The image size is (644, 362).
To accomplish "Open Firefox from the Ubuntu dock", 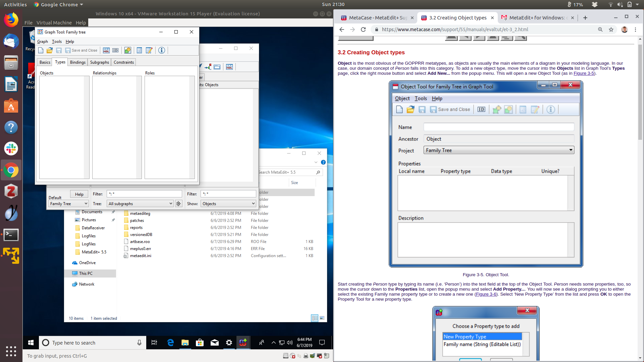I will (11, 20).
